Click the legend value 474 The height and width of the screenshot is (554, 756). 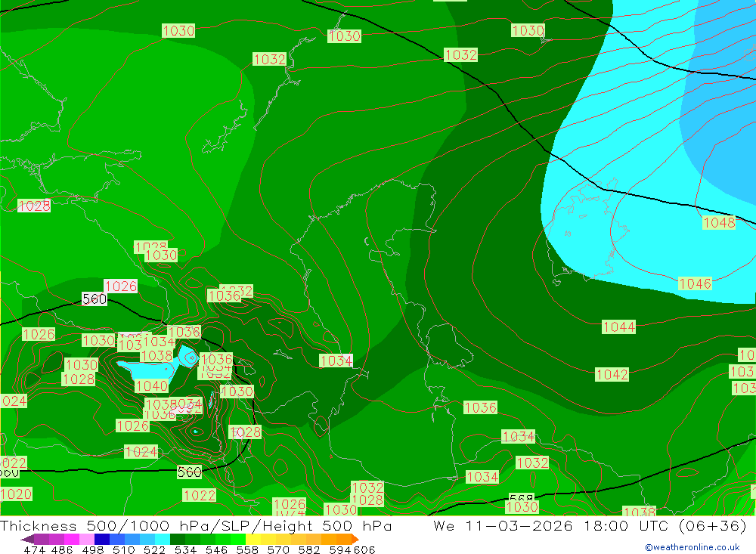tap(34, 549)
